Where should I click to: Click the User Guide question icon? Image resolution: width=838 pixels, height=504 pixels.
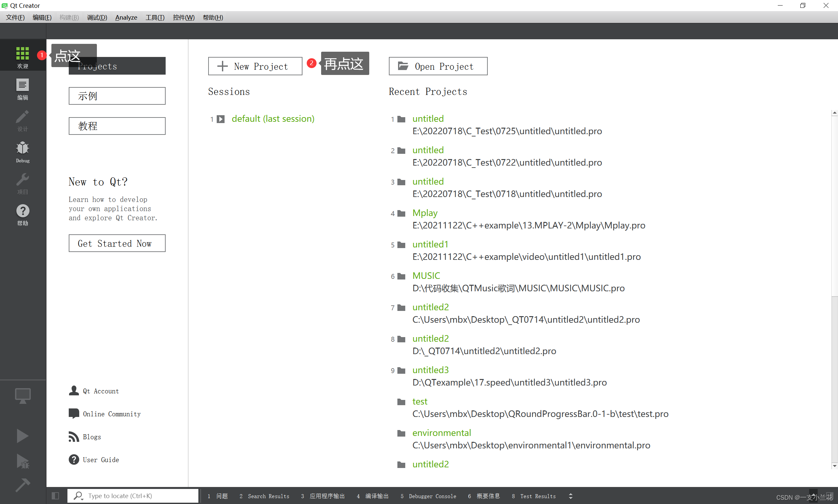click(x=74, y=459)
